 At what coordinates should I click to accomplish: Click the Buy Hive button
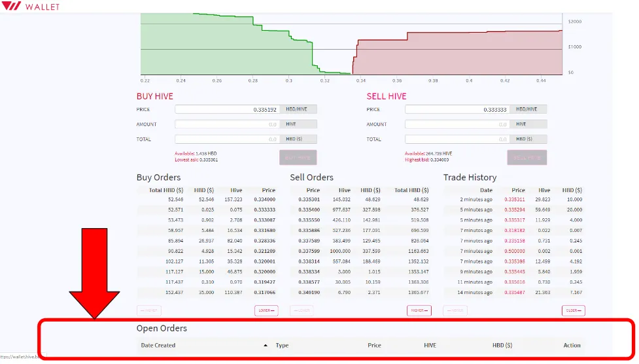pos(298,157)
